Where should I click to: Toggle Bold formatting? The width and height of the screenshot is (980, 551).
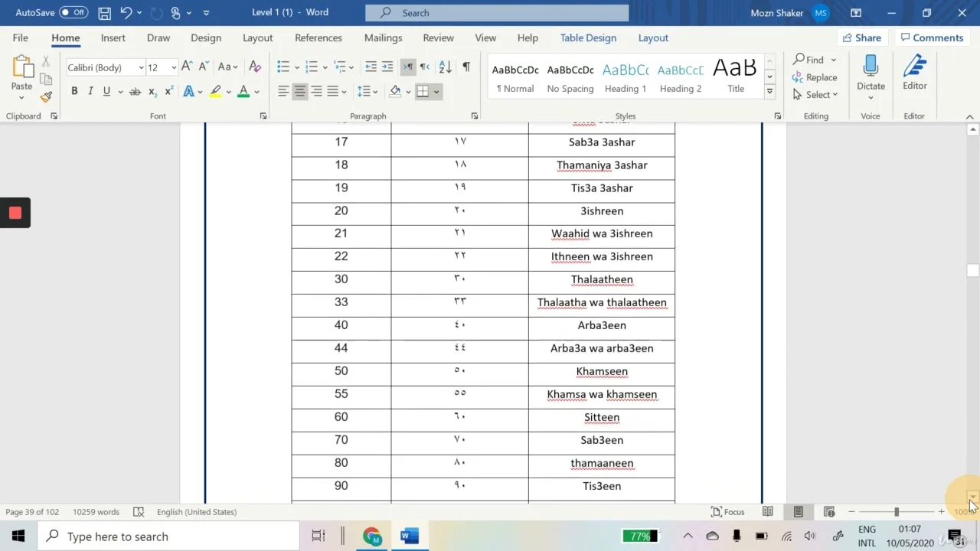click(74, 92)
